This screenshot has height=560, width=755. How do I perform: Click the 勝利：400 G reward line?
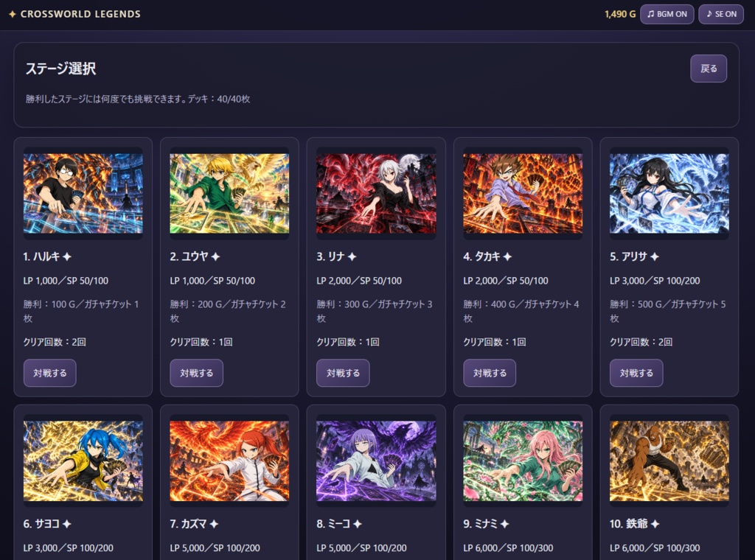coord(521,311)
